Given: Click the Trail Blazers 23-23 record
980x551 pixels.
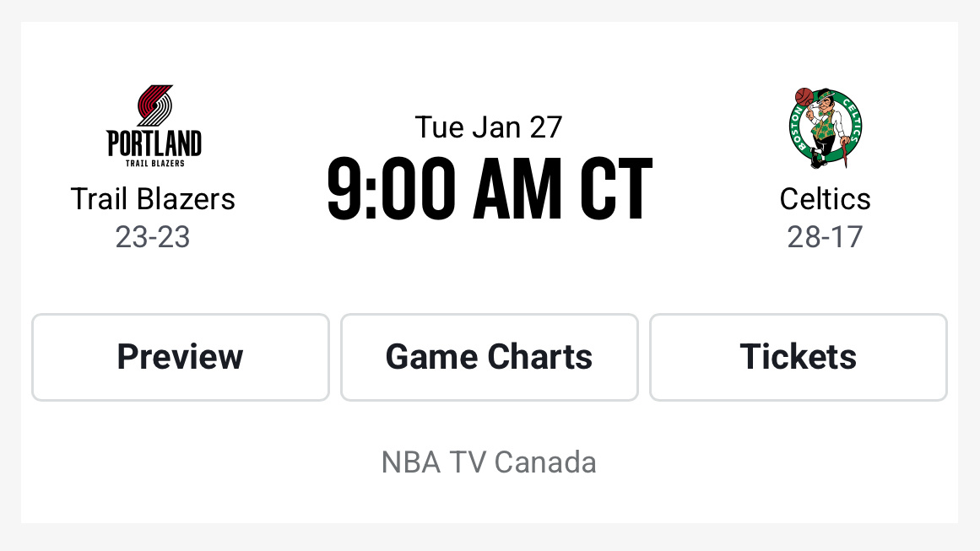Looking at the screenshot, I should coord(153,237).
